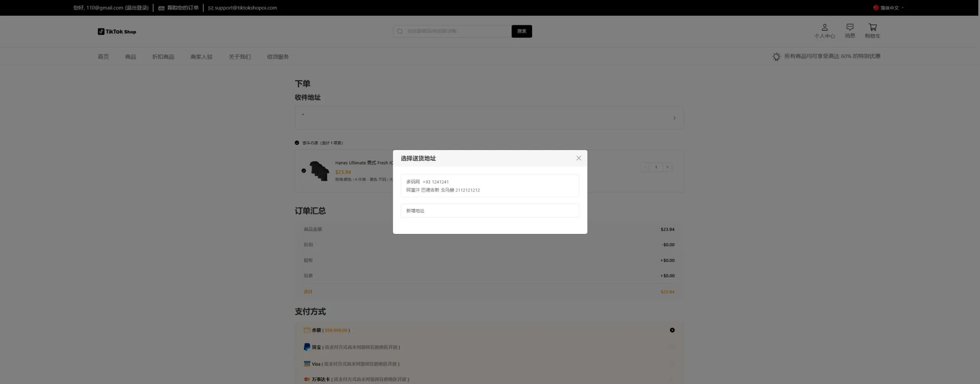Image resolution: width=980 pixels, height=384 pixels.
Task: Click the 退出登录 logout link
Action: tap(137, 8)
